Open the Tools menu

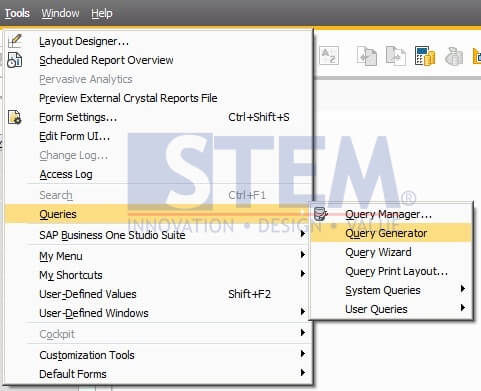pyautogui.click(x=17, y=13)
